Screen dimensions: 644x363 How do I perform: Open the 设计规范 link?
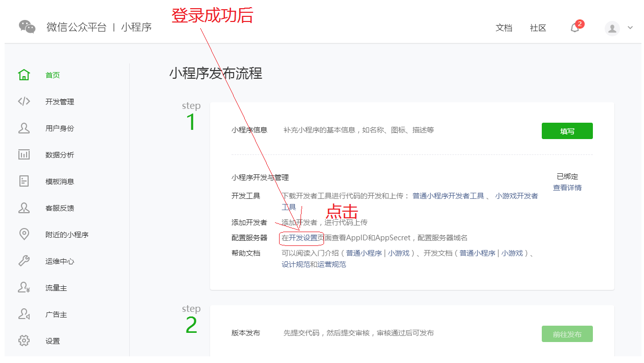pos(296,264)
